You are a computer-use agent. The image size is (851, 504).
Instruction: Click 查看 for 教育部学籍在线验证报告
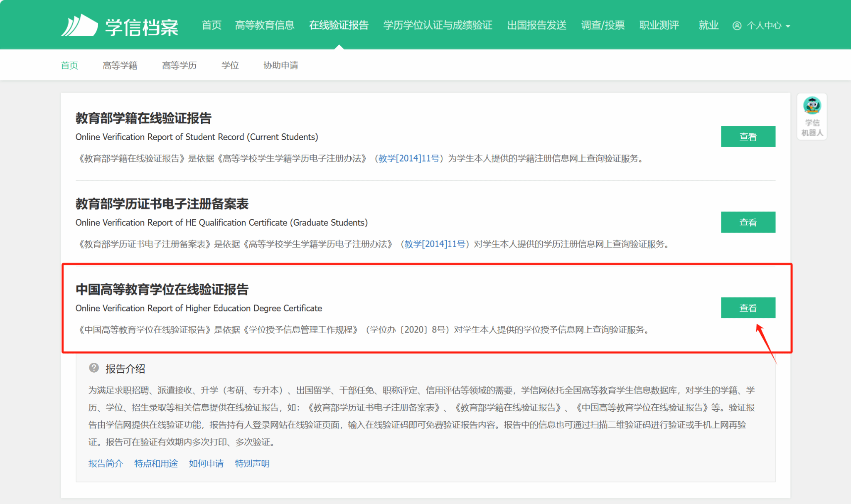tap(748, 136)
